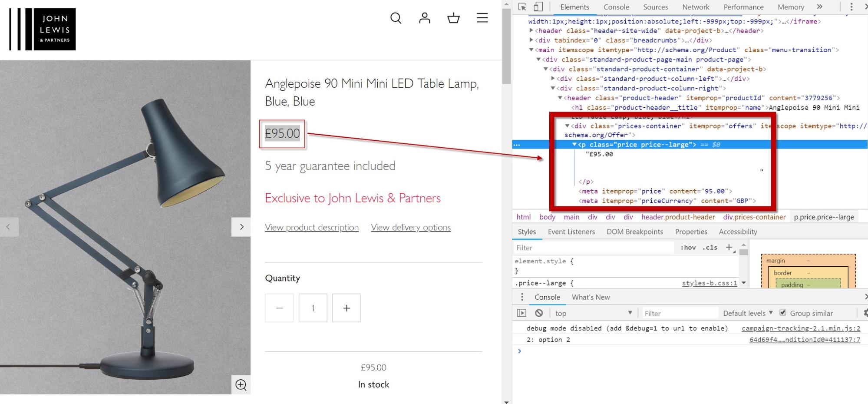The width and height of the screenshot is (868, 404).
Task: Expand the breadcrumbs div node
Action: [531, 40]
